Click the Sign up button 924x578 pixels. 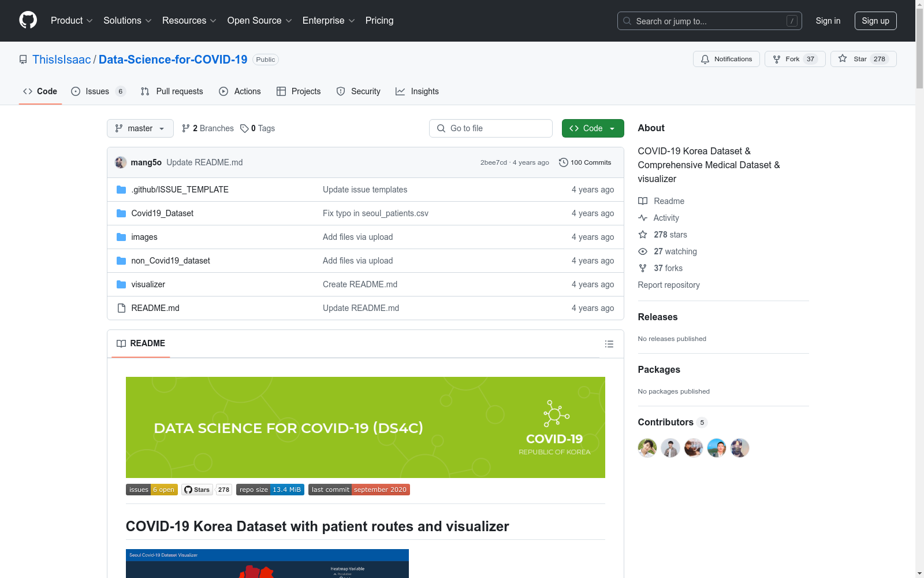pyautogui.click(x=875, y=21)
